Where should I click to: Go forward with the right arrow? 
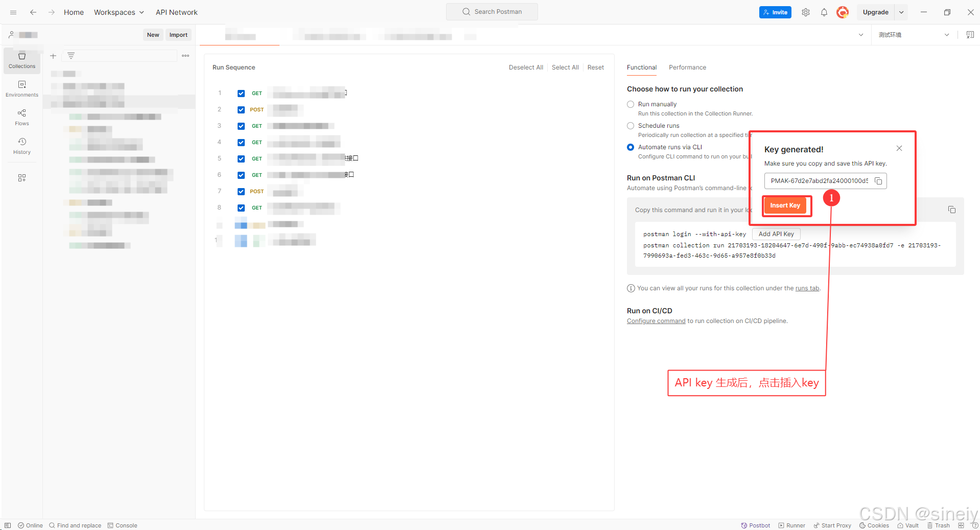(51, 12)
